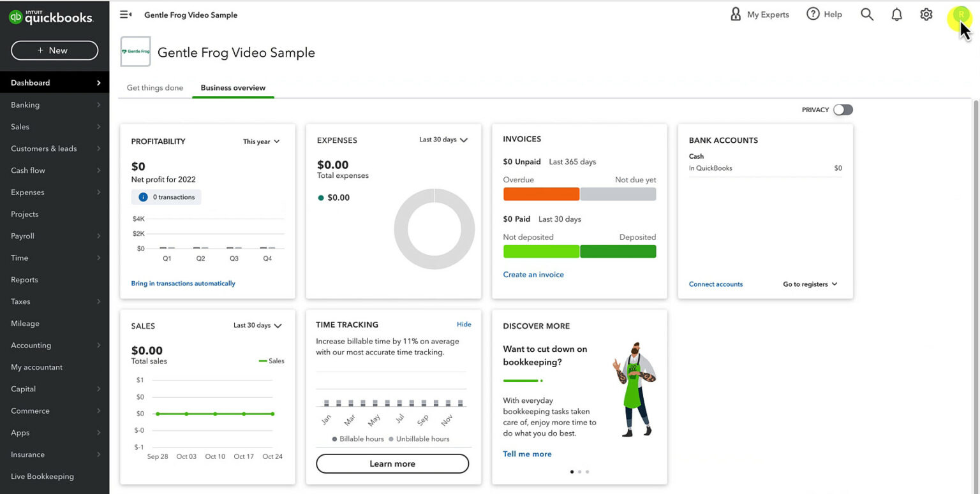This screenshot has height=494, width=980.
Task: Click Learn more in Time Tracking
Action: pos(392,463)
